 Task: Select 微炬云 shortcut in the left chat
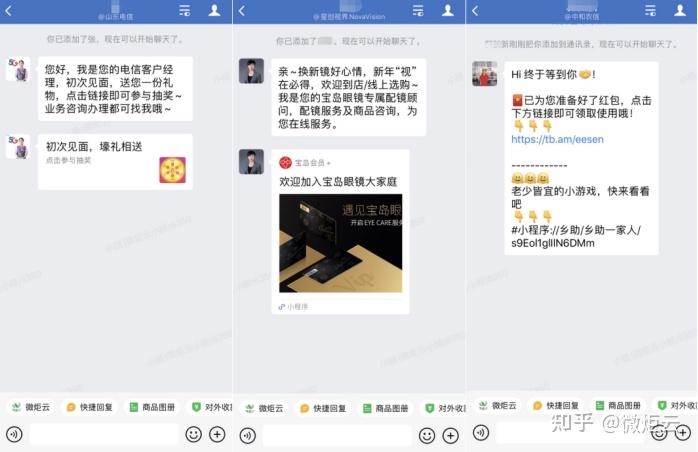(31, 407)
